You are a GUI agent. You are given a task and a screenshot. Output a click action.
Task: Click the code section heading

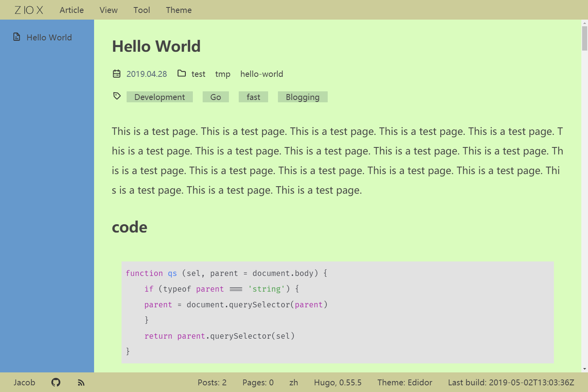coord(129,227)
